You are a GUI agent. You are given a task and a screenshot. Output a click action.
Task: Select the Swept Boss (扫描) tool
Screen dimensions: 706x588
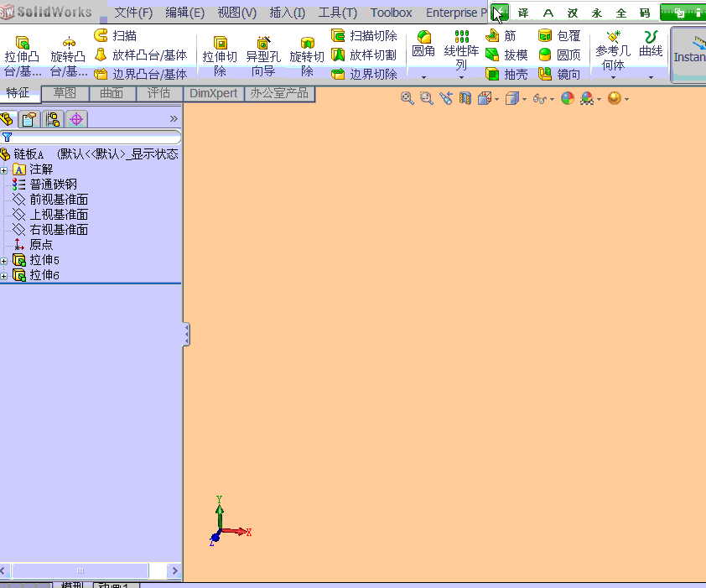tap(115, 35)
